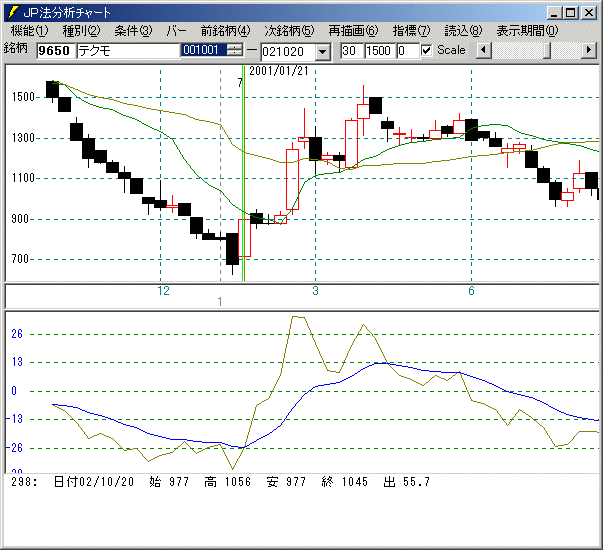Click the price axis label 1100
Viewport: 603px width, 550px height.
pos(23,178)
